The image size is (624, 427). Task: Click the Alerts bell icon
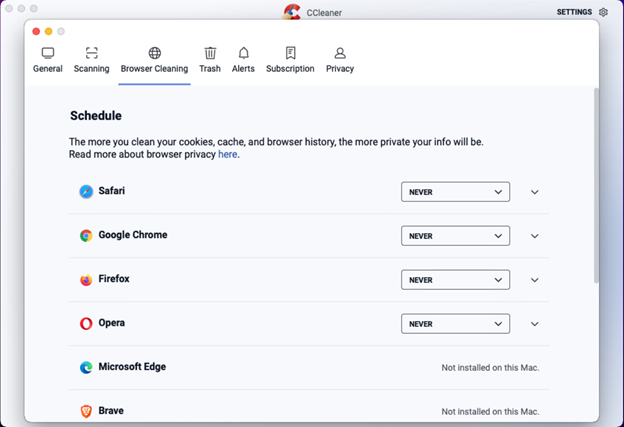click(244, 53)
